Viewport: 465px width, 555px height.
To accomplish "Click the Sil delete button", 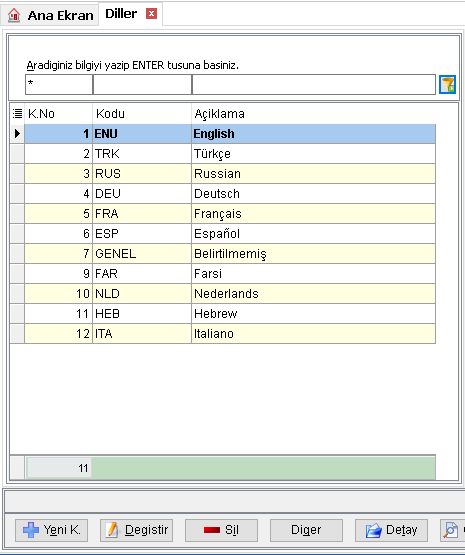I will coord(221,530).
